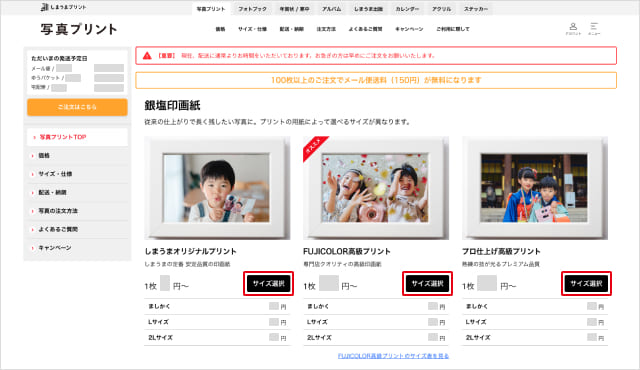This screenshot has height=370, width=640.
Task: Select 配送・納期 in the left sidebar
Action: coord(77,192)
